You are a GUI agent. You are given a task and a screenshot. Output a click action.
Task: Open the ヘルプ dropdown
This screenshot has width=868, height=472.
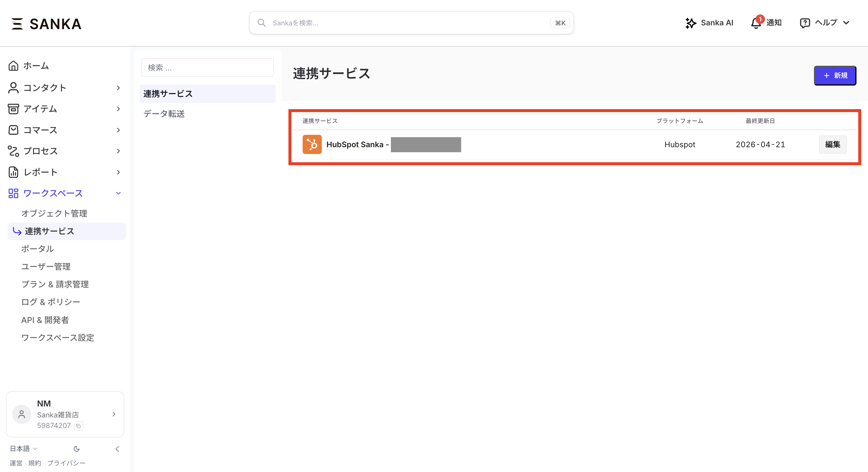(x=825, y=23)
